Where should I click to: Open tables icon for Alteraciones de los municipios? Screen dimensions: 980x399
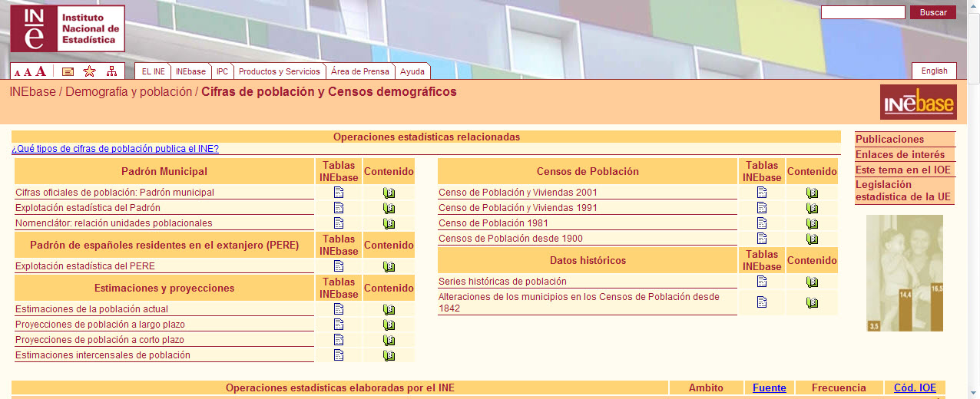(762, 302)
